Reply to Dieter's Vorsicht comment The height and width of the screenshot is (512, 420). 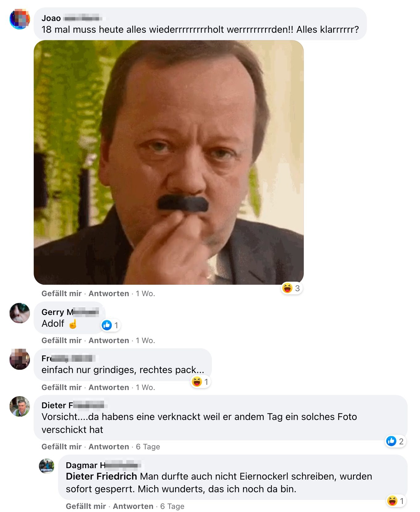pyautogui.click(x=109, y=447)
